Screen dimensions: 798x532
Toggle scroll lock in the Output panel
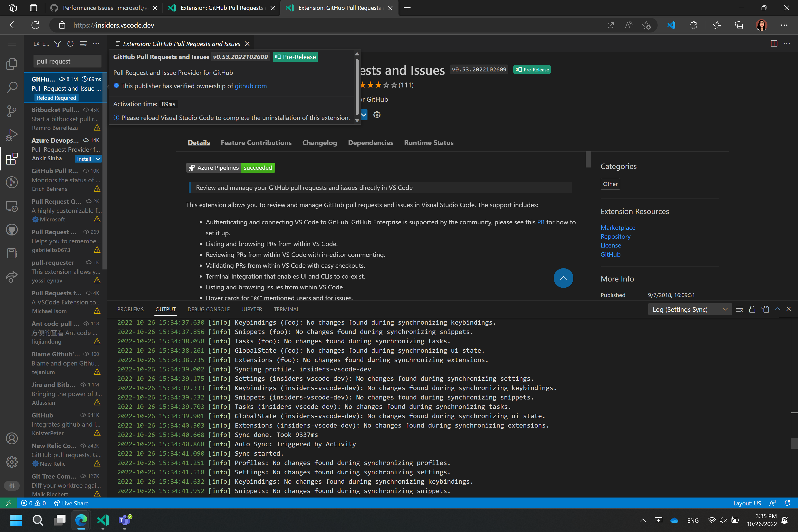pos(752,309)
